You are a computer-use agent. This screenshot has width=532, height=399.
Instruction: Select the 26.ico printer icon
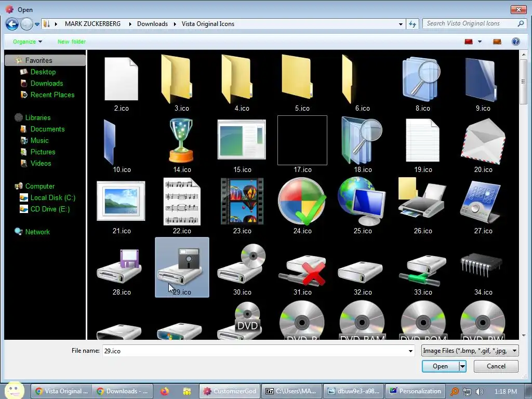[422, 198]
